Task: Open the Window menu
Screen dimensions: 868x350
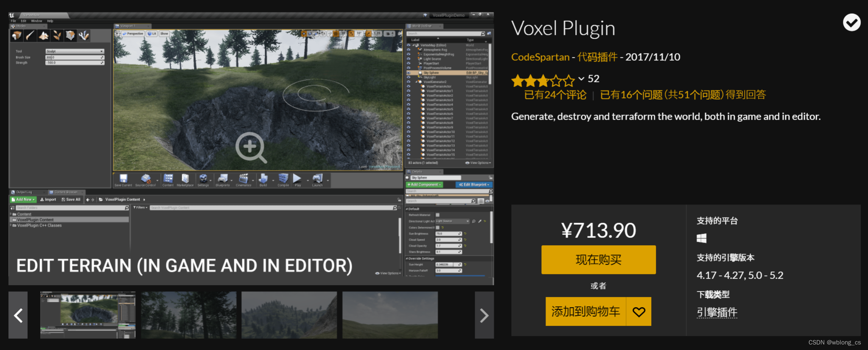Action: coord(36,21)
